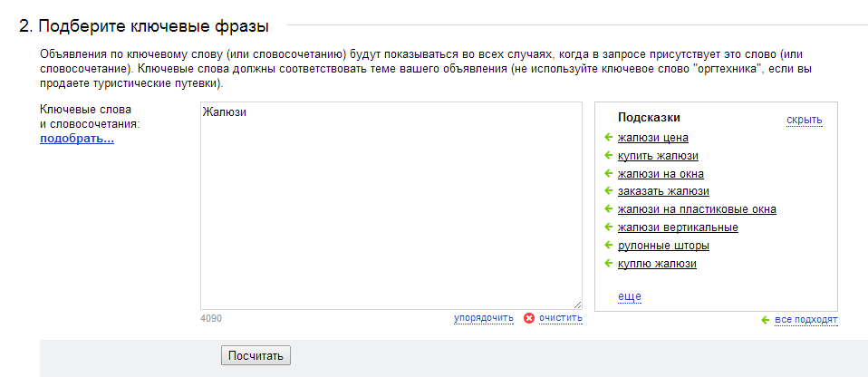
Task: Select the 'все подходят' link
Action: [x=806, y=320]
